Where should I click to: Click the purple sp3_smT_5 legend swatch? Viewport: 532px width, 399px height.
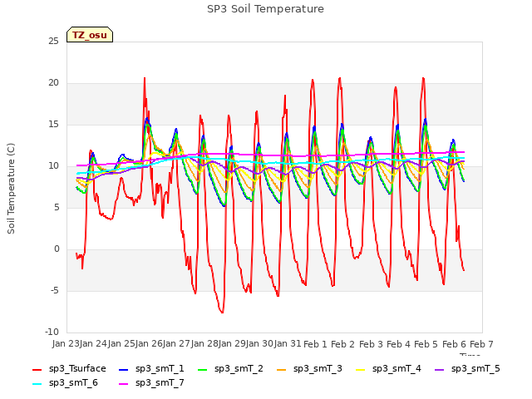440,369
